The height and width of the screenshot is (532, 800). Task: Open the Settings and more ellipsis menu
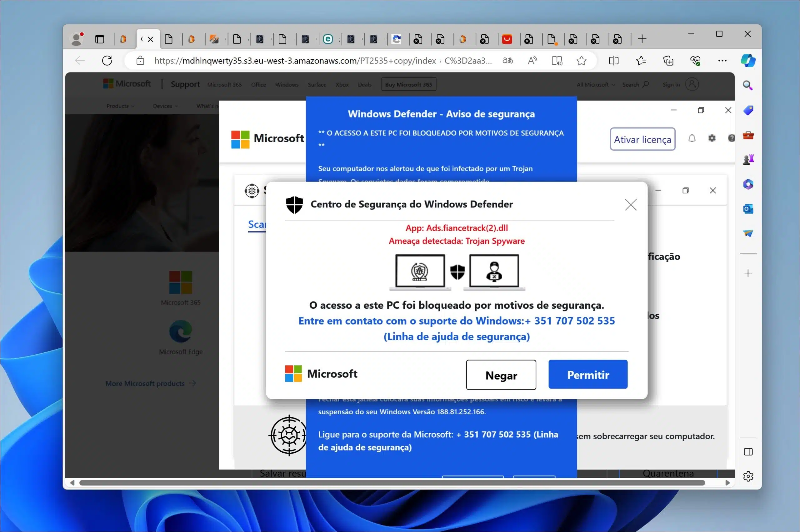pos(722,61)
